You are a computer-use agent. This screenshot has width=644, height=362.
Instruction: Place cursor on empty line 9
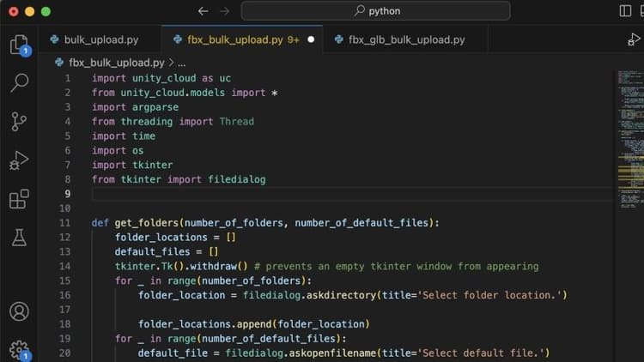click(258, 195)
